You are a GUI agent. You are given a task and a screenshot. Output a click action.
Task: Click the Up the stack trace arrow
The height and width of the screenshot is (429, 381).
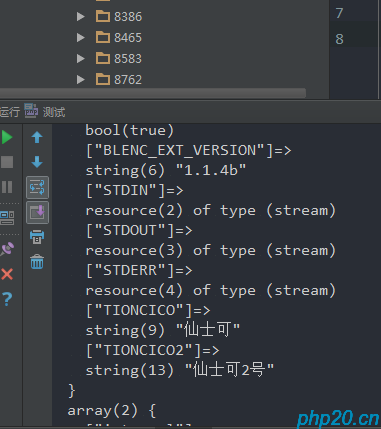pyautogui.click(x=37, y=137)
